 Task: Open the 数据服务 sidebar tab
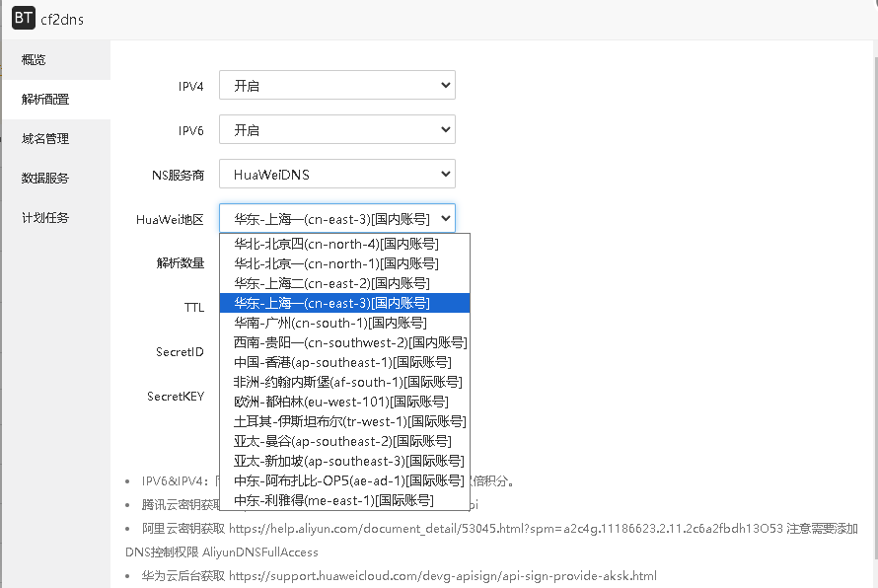pyautogui.click(x=45, y=179)
